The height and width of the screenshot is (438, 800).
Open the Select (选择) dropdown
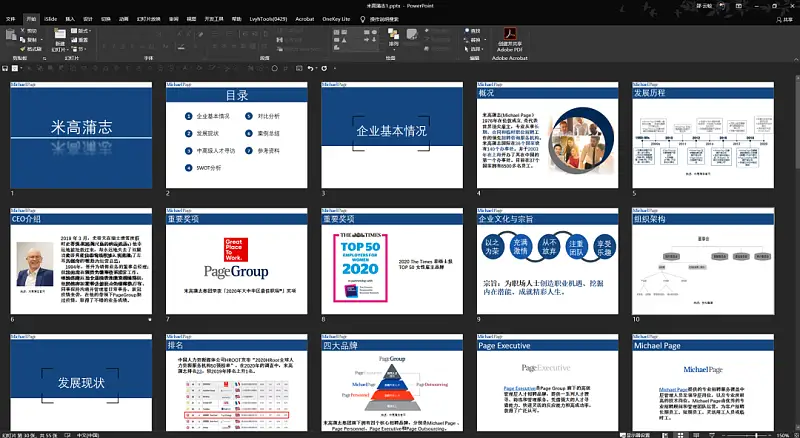tap(473, 49)
